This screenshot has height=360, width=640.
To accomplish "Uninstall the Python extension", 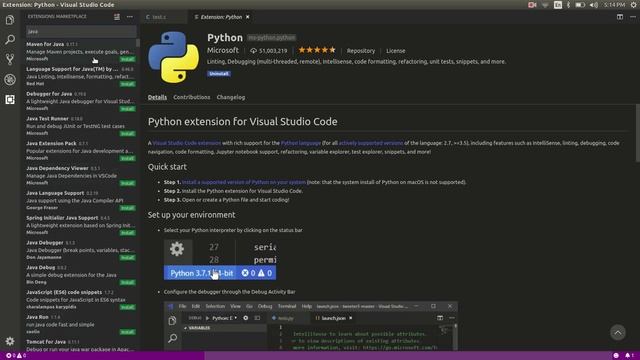I will (x=219, y=73).
